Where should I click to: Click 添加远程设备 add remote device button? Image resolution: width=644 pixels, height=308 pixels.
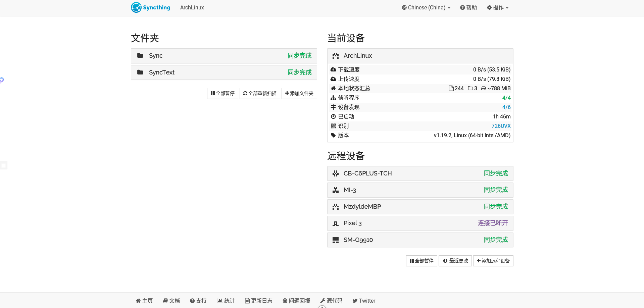click(493, 261)
